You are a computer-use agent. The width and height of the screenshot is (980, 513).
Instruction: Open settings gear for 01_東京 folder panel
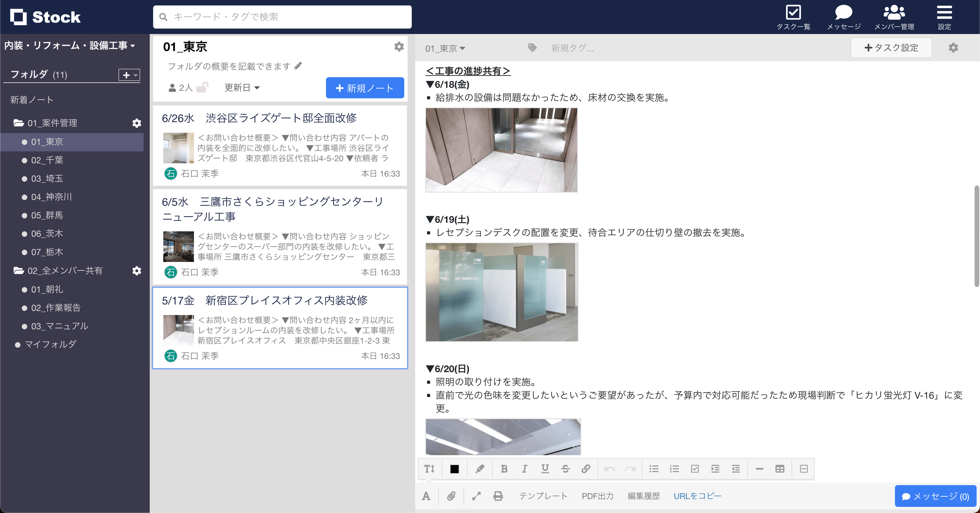pyautogui.click(x=399, y=46)
